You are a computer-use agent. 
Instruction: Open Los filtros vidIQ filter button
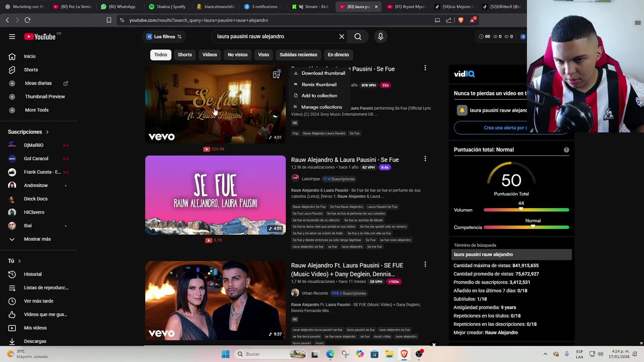point(164,36)
